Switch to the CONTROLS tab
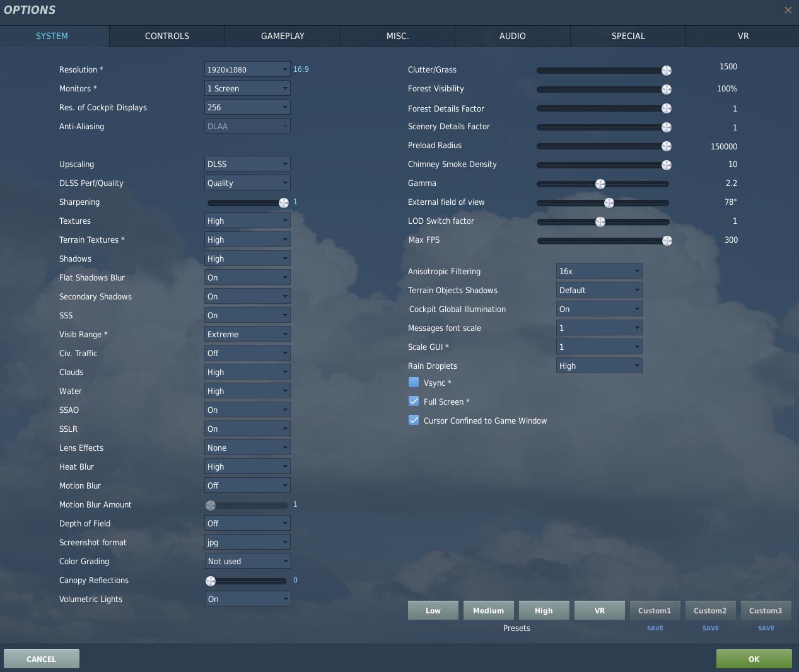The width and height of the screenshot is (799, 672). click(x=167, y=36)
